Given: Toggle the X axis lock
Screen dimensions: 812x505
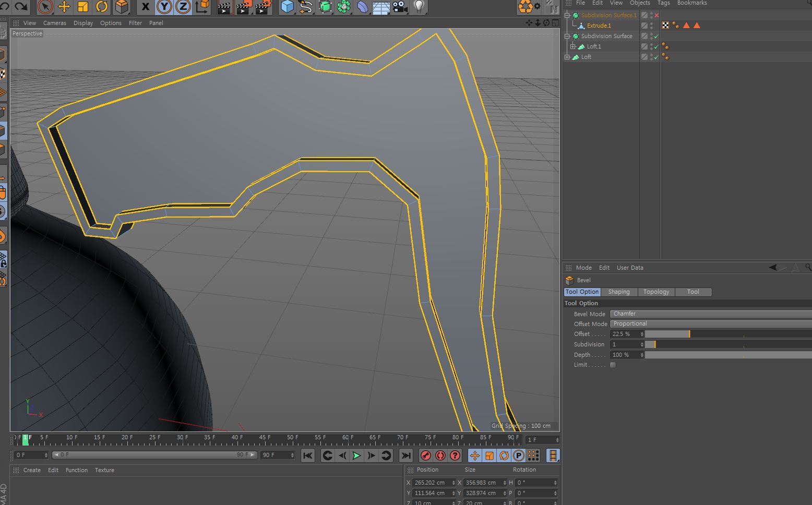Looking at the screenshot, I should click(145, 7).
